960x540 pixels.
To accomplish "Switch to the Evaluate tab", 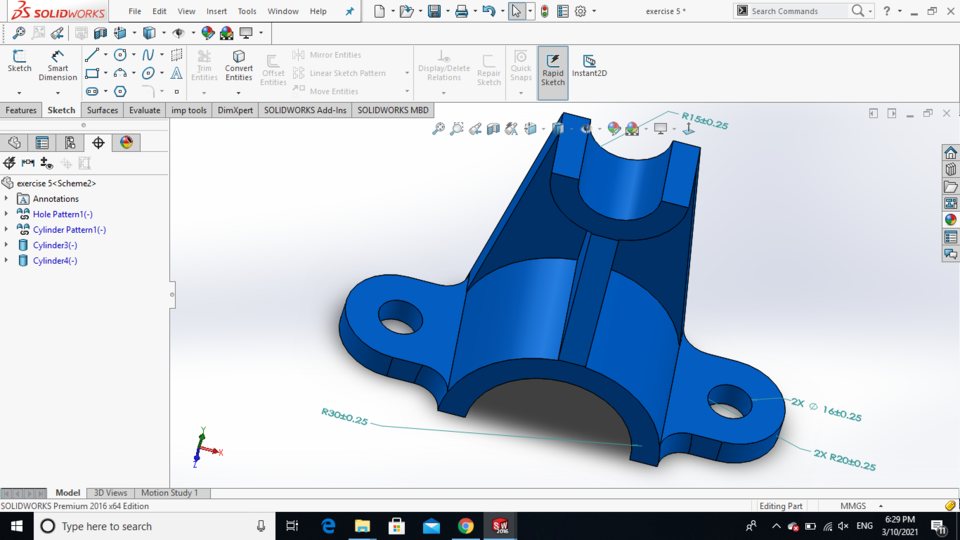I will pyautogui.click(x=144, y=110).
